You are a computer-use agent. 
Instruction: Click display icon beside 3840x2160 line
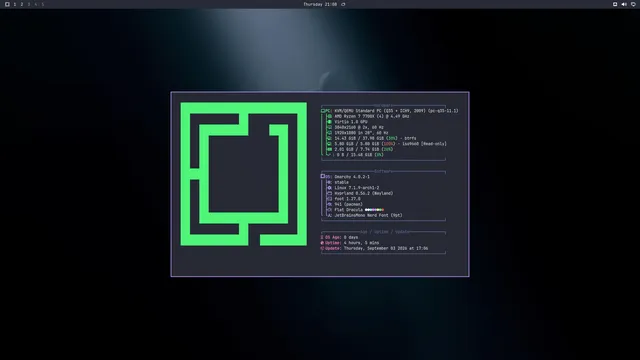(329, 127)
